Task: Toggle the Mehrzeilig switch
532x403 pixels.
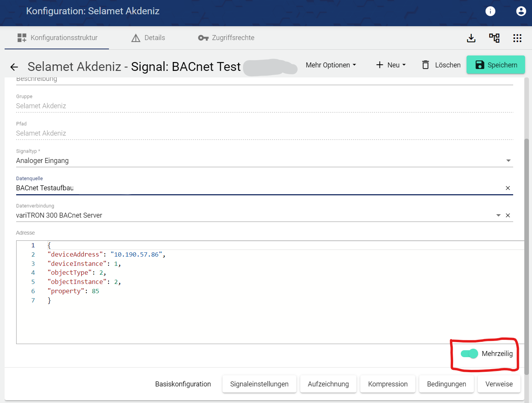Action: pos(469,354)
